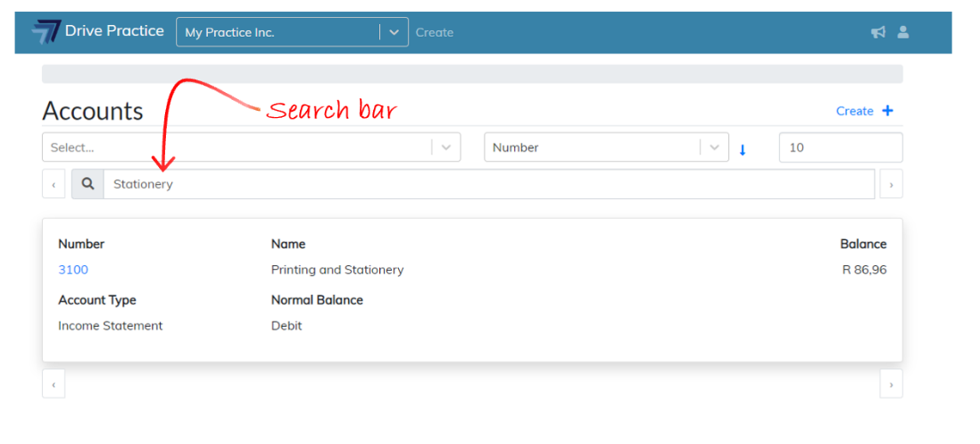This screenshot has height=444, width=980.
Task: Click the Drive Practice logo icon
Action: coord(45,32)
